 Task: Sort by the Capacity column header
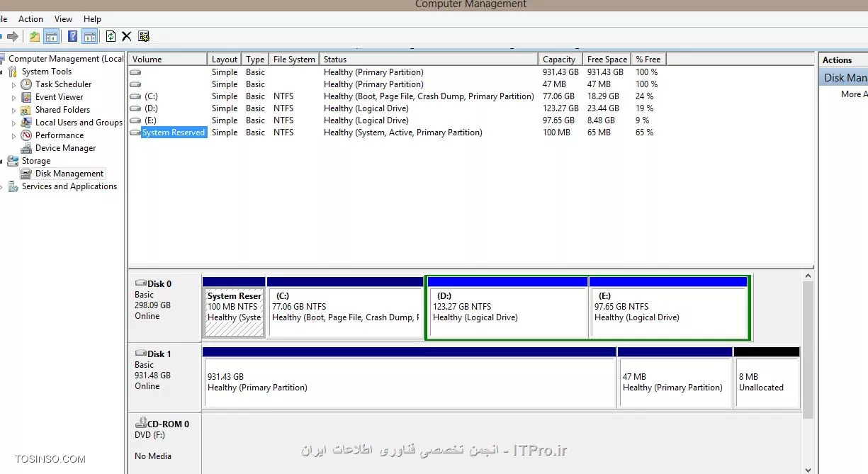pos(560,60)
